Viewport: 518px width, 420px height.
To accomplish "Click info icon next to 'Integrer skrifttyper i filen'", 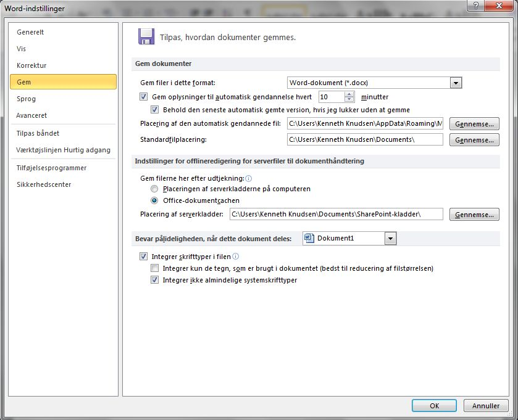I will pyautogui.click(x=236, y=257).
